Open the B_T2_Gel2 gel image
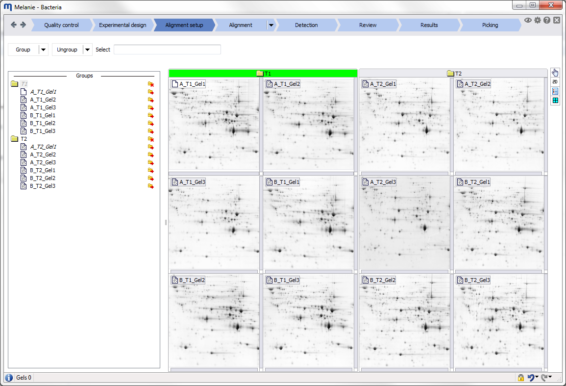 [405, 321]
